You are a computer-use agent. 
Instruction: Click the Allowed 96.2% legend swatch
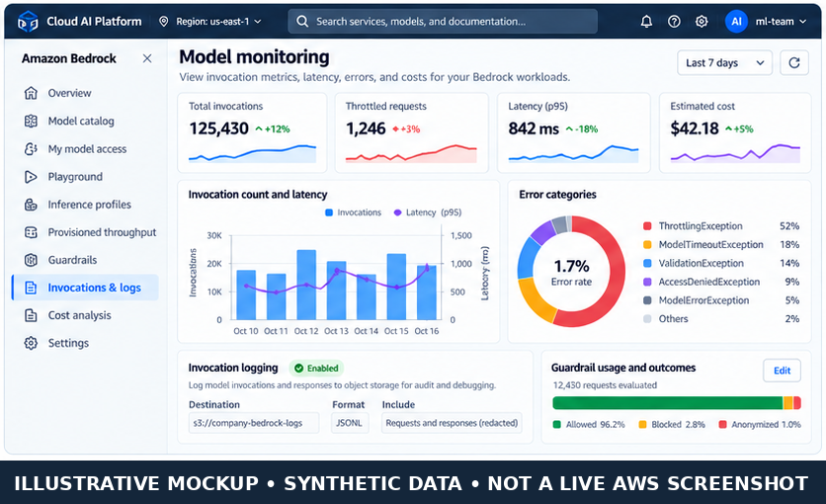(x=557, y=425)
